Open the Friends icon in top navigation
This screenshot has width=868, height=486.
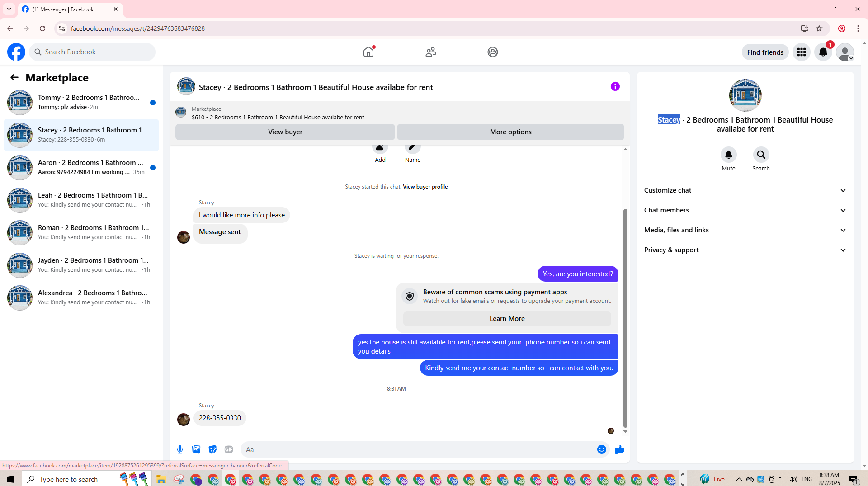(x=431, y=52)
